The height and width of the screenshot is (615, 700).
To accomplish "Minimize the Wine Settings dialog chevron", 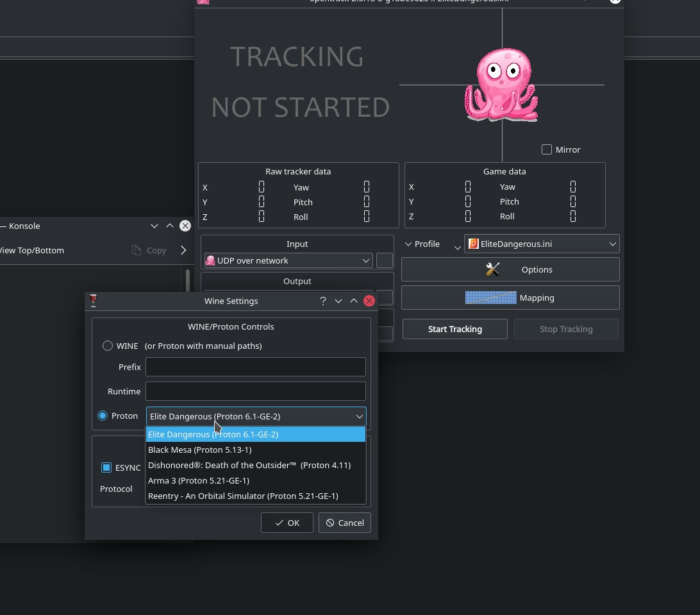I will 338,301.
